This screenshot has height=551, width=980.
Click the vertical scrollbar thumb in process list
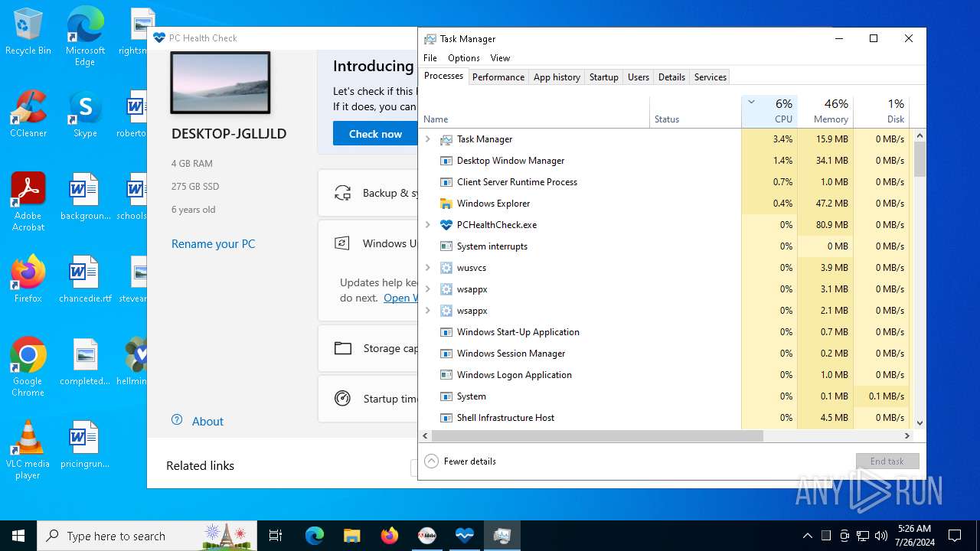(x=920, y=159)
